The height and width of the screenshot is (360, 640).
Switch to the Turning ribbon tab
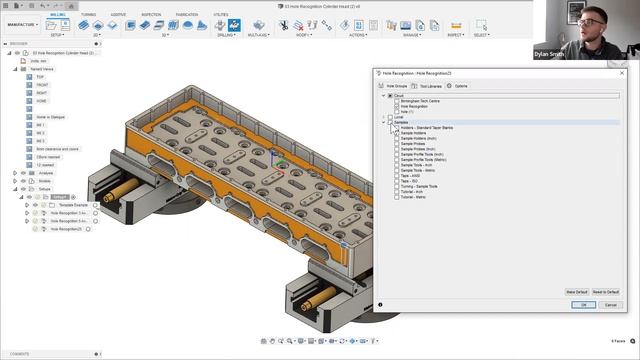click(88, 15)
